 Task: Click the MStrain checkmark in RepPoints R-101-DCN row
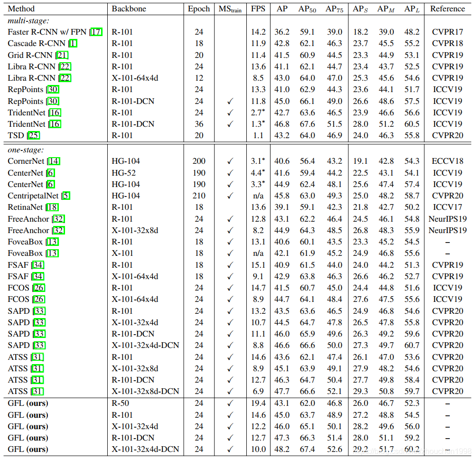(230, 102)
